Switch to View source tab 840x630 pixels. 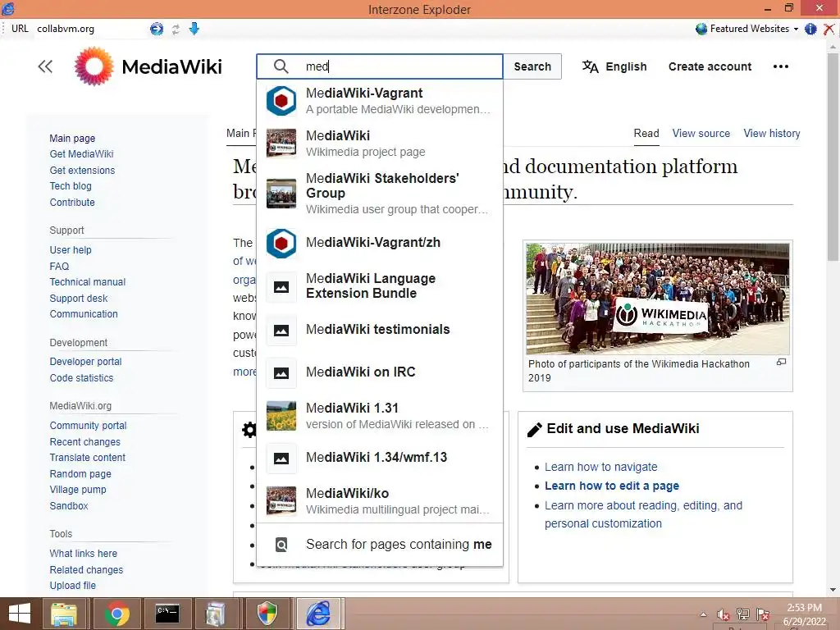pyautogui.click(x=701, y=134)
